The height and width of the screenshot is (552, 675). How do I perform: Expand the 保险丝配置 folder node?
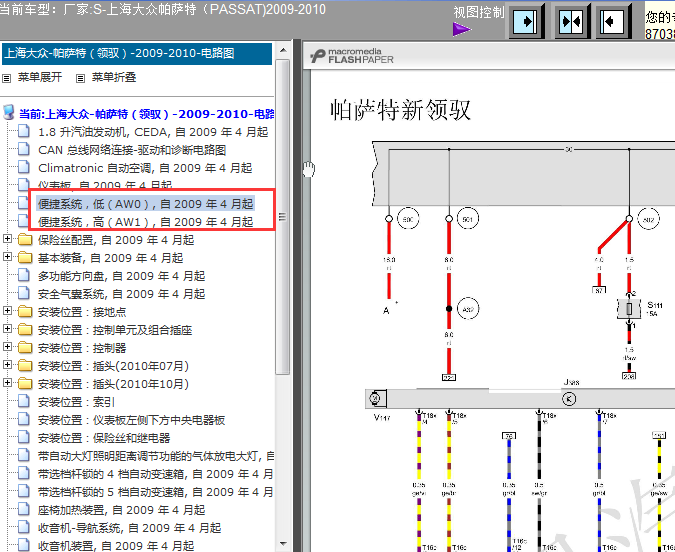(7, 239)
